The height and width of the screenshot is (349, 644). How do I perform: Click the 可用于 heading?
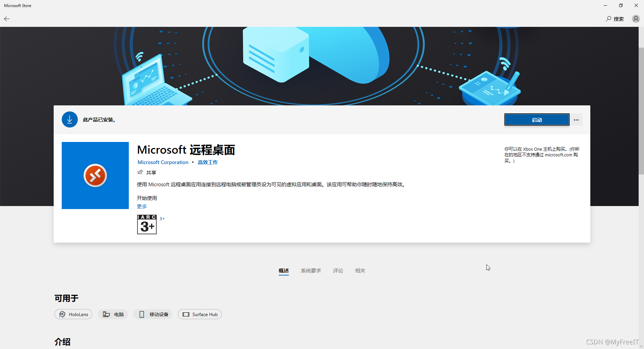[x=66, y=298]
